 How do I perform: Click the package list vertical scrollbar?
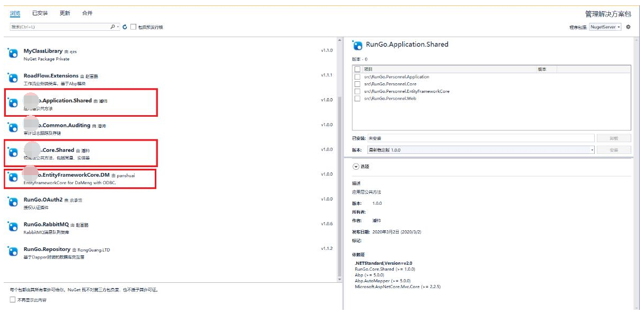[340, 159]
